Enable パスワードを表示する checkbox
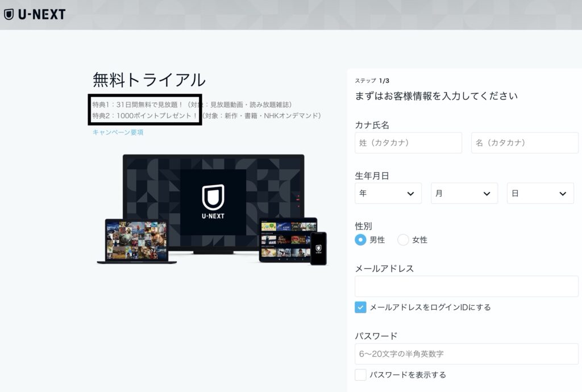The height and width of the screenshot is (392, 582). click(360, 374)
